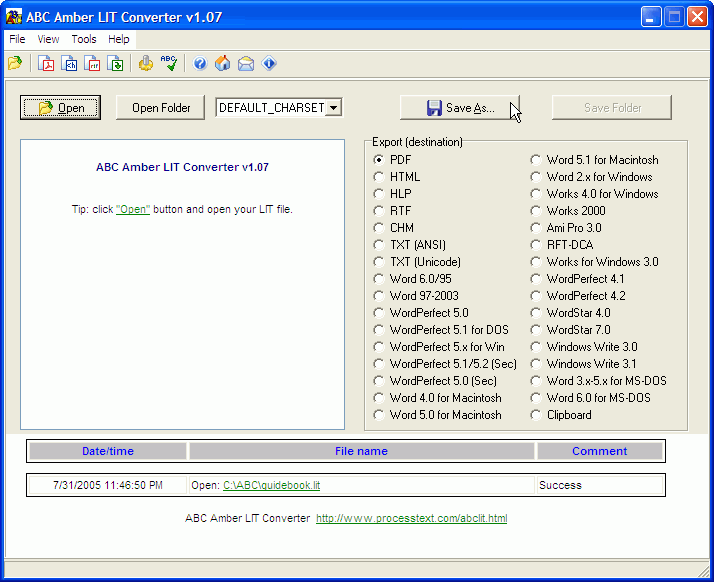
Task: Select the Clipboard export destination
Action: click(536, 415)
